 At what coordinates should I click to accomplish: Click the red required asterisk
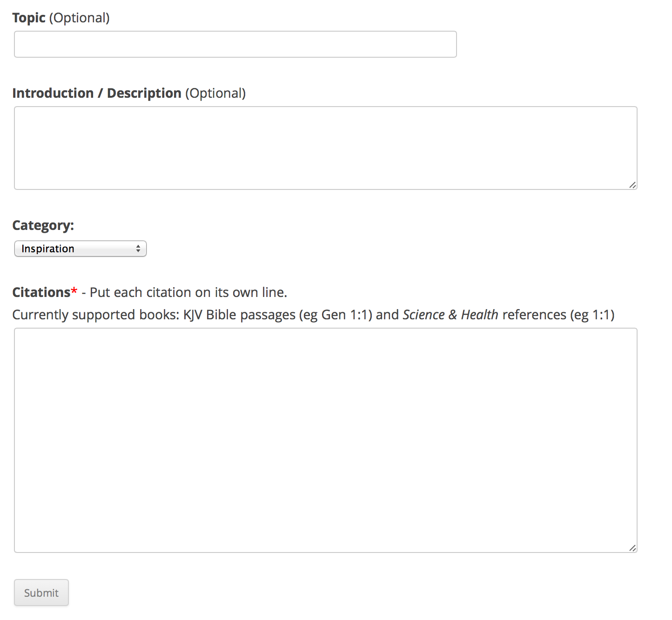[74, 291]
